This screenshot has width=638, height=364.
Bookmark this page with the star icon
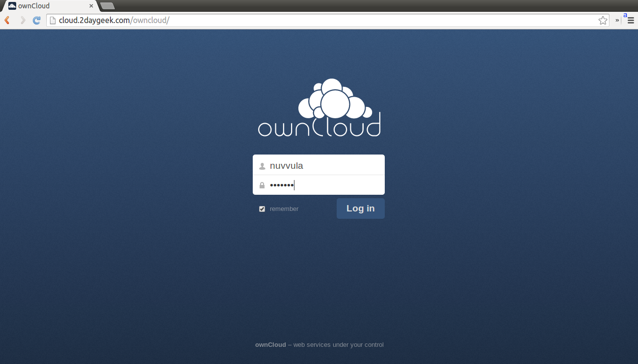(x=603, y=20)
